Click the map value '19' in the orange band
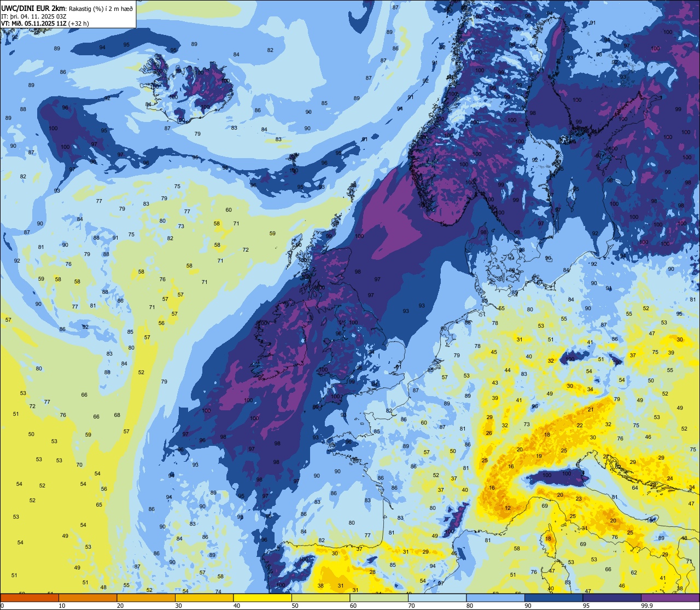The image size is (700, 610). (539, 456)
